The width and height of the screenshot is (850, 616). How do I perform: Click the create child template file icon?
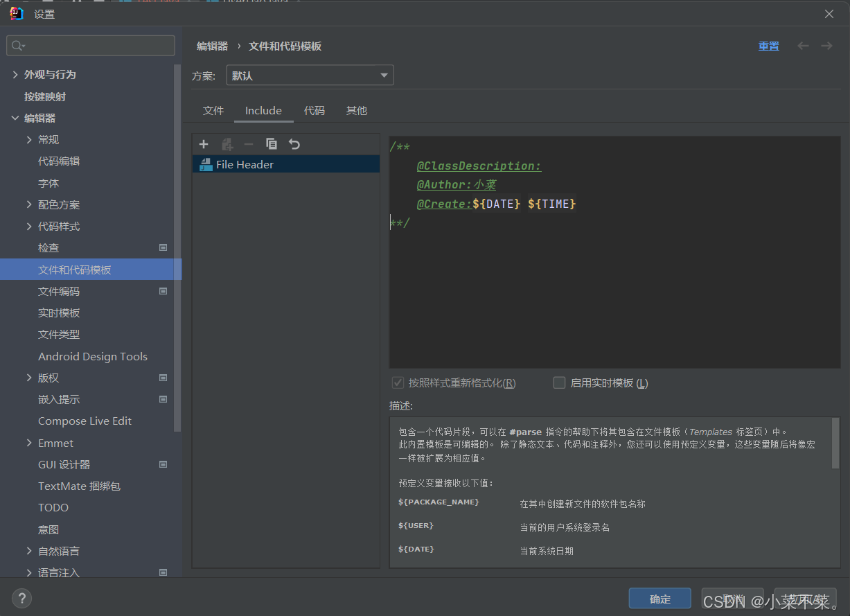[x=227, y=144]
